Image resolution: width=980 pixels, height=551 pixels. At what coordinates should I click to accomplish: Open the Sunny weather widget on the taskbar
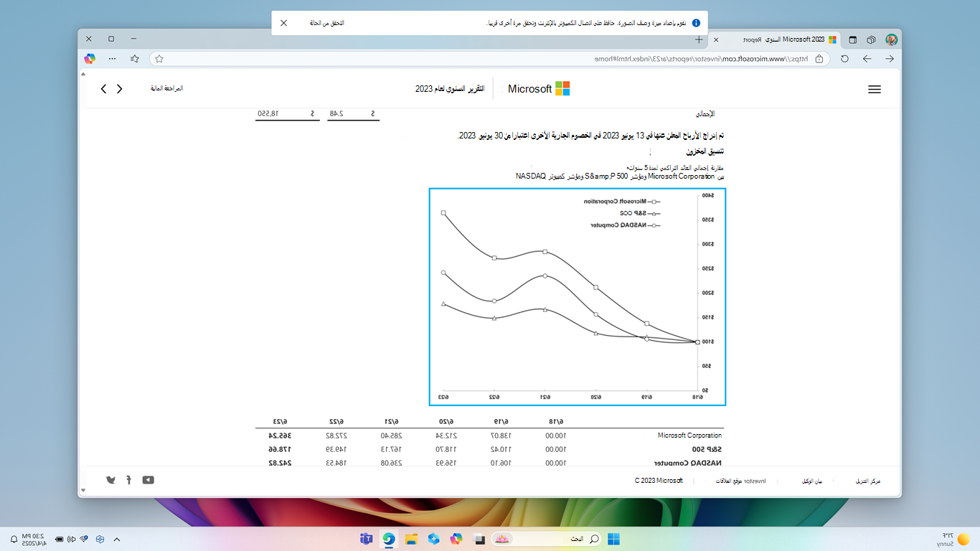click(954, 539)
